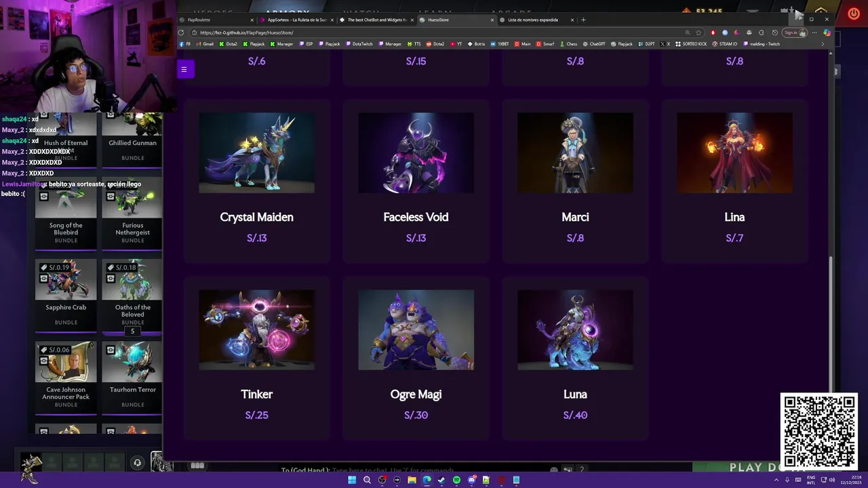Viewport: 868px width, 488px height.
Task: Open Ghillied Gunman bundle in Dota armory
Action: point(132,139)
